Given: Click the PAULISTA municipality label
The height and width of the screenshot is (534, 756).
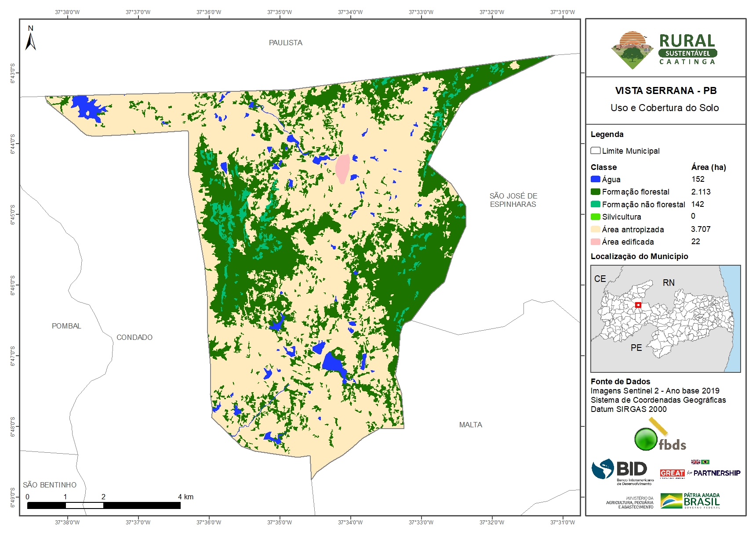Looking at the screenshot, I should point(285,43).
